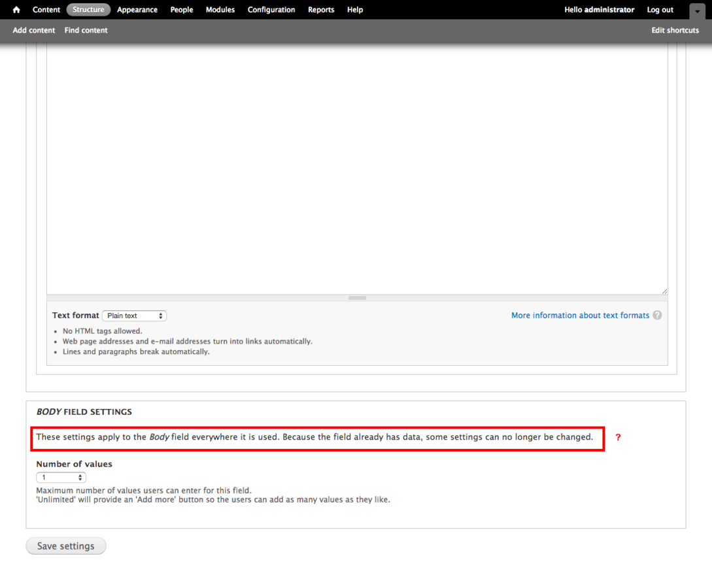This screenshot has height=588, width=712.
Task: Click the Hello administrator account link
Action: pos(599,10)
